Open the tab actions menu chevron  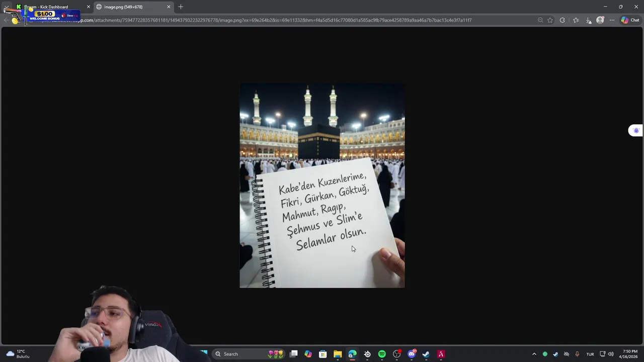click(6, 7)
